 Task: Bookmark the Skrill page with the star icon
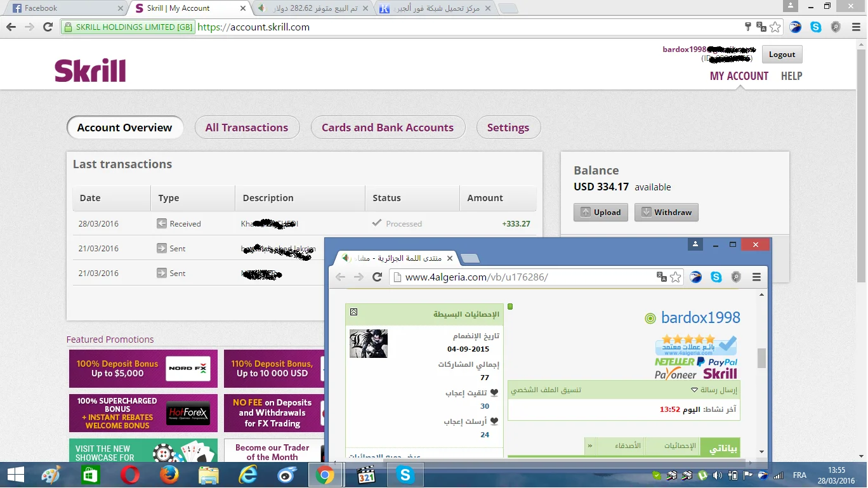click(x=775, y=27)
